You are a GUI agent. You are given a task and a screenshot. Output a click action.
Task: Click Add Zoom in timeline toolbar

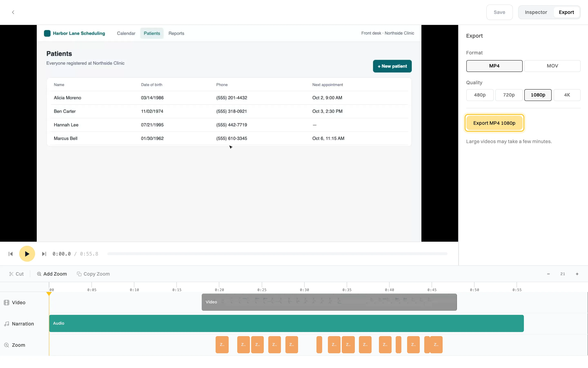coord(52,274)
